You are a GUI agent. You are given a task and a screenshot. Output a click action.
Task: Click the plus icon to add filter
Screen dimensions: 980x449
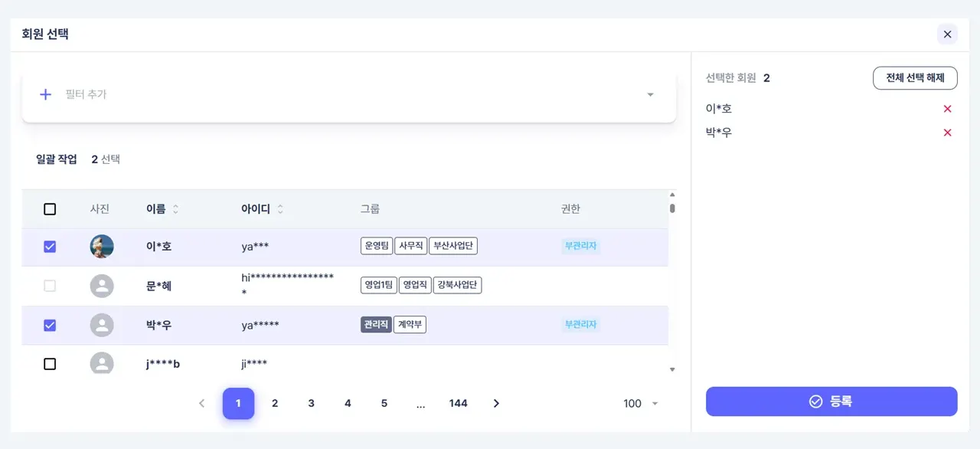point(45,94)
